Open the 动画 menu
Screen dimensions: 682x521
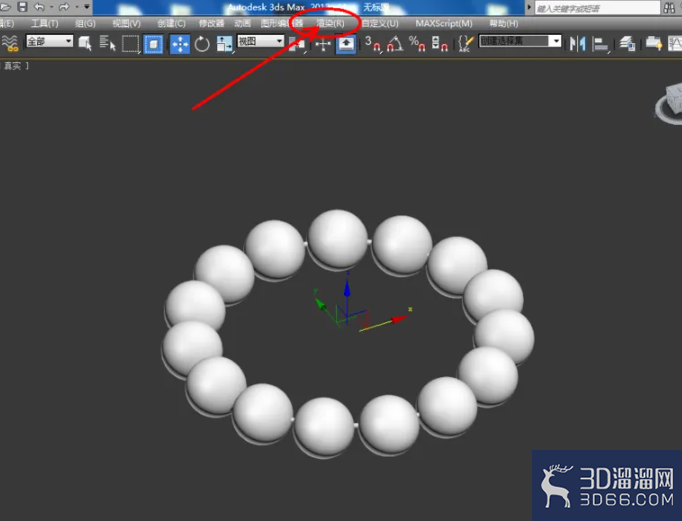[242, 23]
